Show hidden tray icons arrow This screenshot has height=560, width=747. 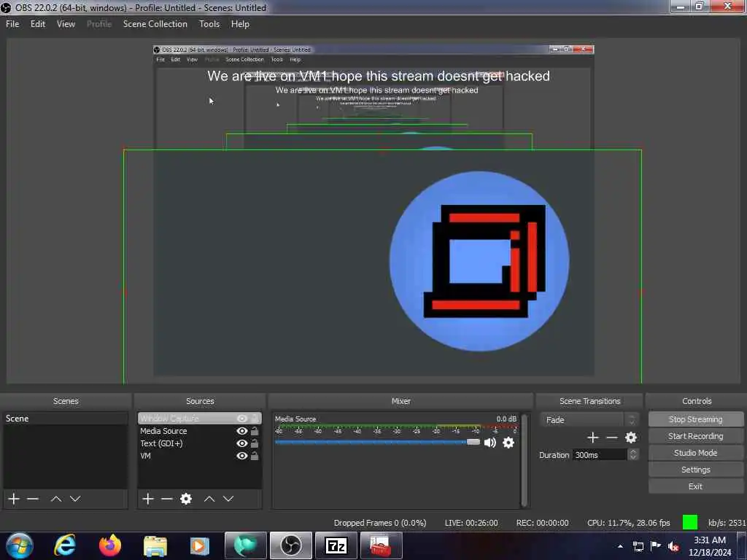(620, 546)
